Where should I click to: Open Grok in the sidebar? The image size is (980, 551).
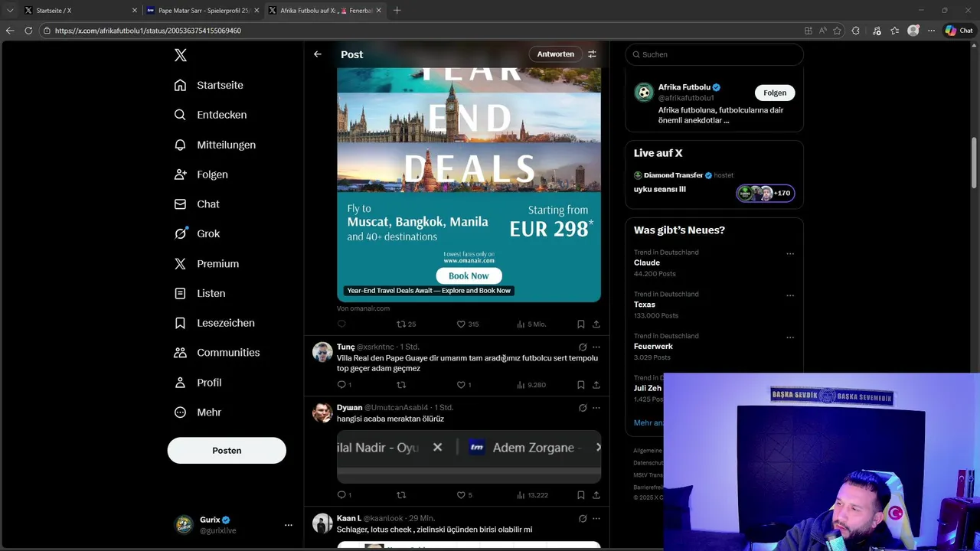[197, 233]
